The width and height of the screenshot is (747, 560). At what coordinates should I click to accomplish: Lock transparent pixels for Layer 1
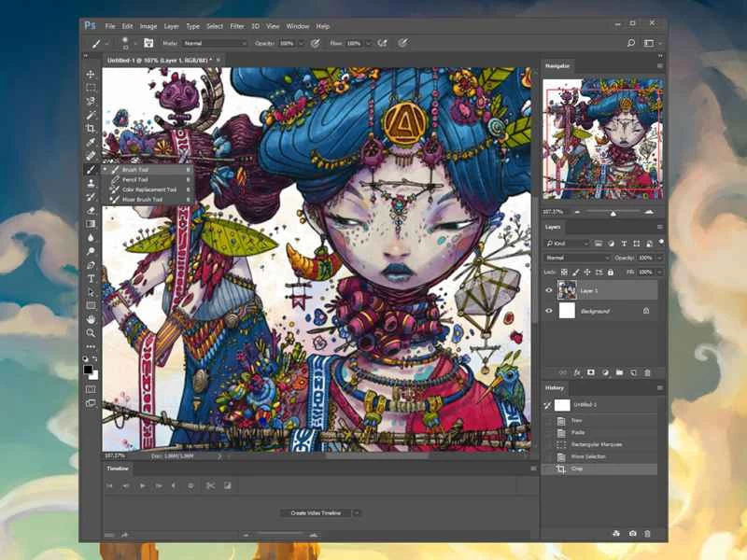(x=565, y=272)
